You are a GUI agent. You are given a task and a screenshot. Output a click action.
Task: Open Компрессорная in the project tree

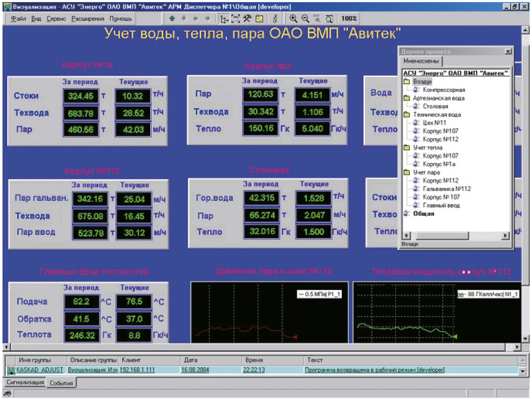pyautogui.click(x=444, y=90)
